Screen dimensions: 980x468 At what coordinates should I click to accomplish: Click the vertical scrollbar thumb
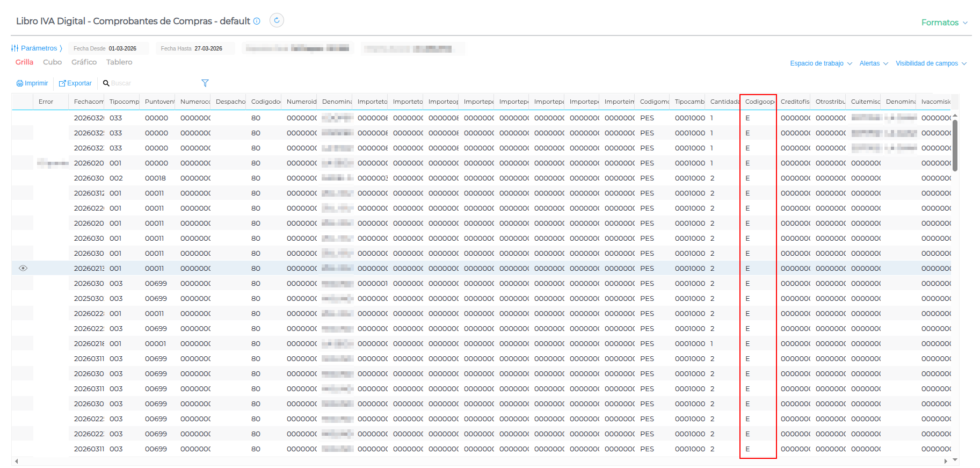tap(955, 145)
